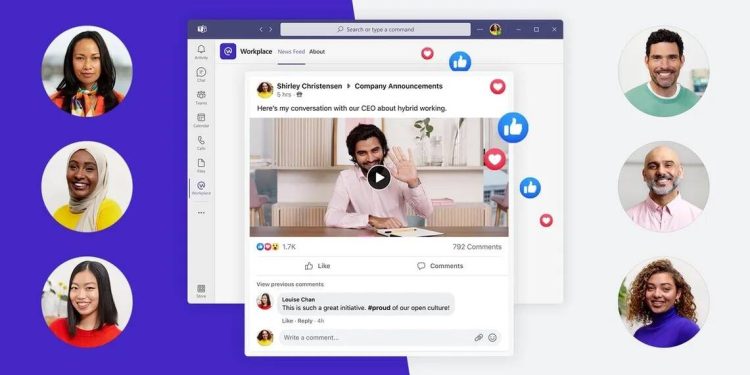
Task: Switch to the News Feed tab
Action: tap(291, 52)
